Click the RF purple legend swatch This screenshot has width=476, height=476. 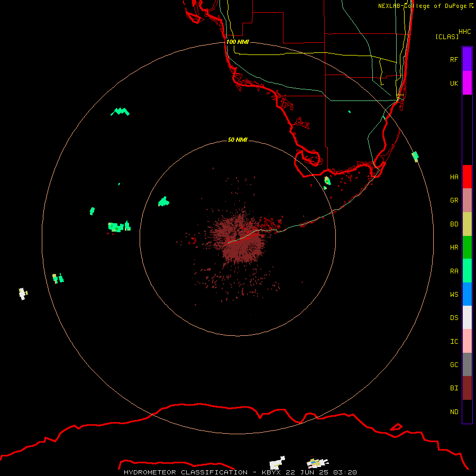(467, 59)
